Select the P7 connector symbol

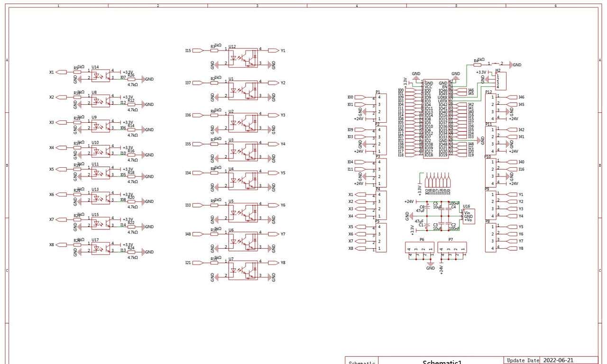click(452, 247)
